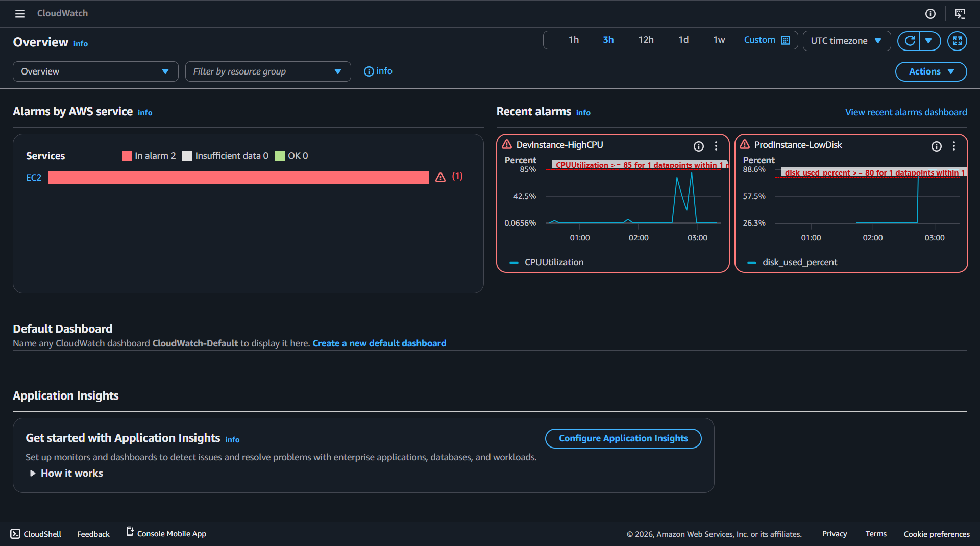Click the OK green legend swatch
This screenshot has width=980, height=546.
point(279,156)
